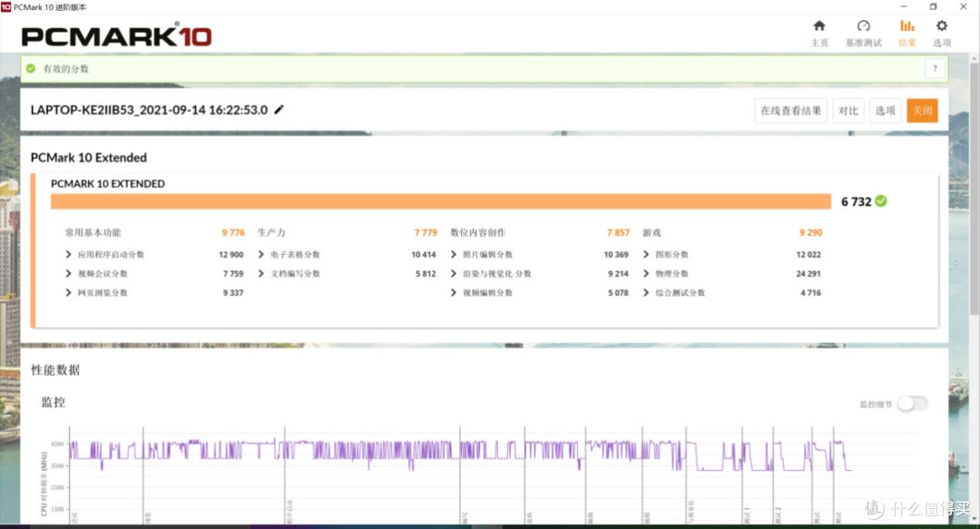Click the 性能数据 heading
980x529 pixels.
(55, 370)
